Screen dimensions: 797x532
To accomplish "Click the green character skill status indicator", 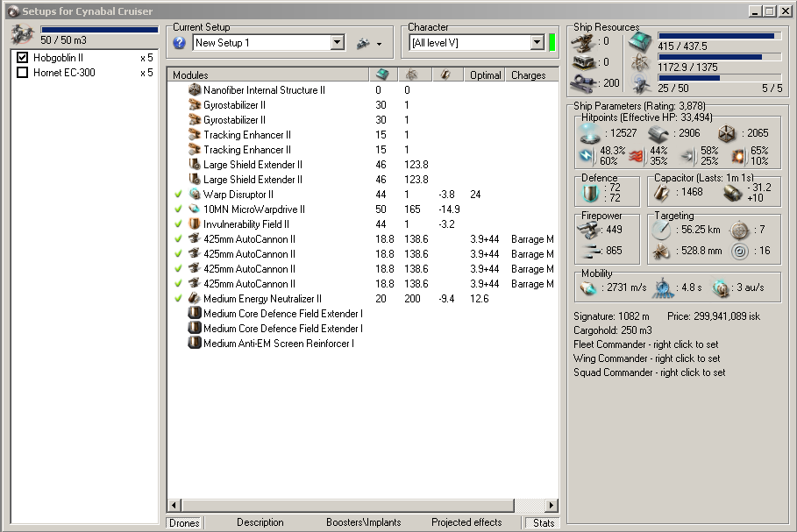I will coord(552,43).
